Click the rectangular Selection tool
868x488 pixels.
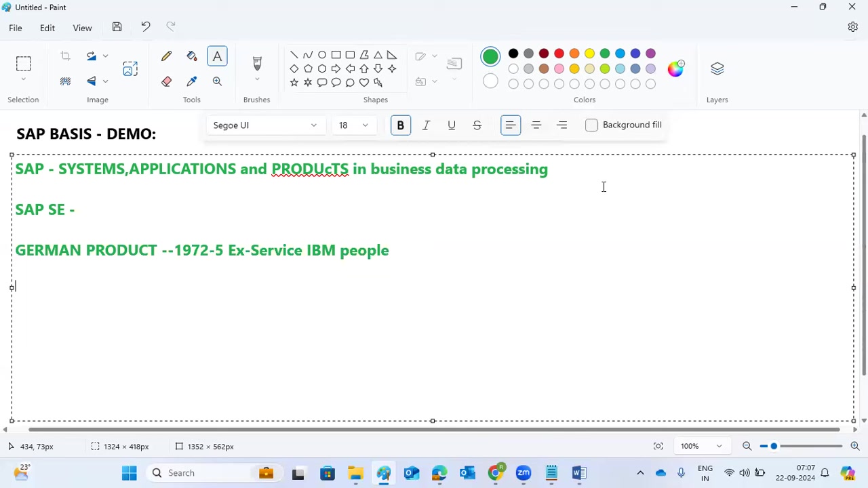(23, 64)
